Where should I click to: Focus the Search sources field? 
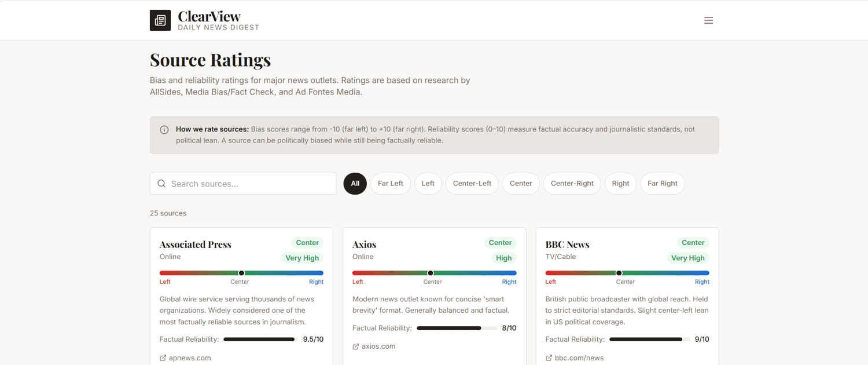[243, 184]
